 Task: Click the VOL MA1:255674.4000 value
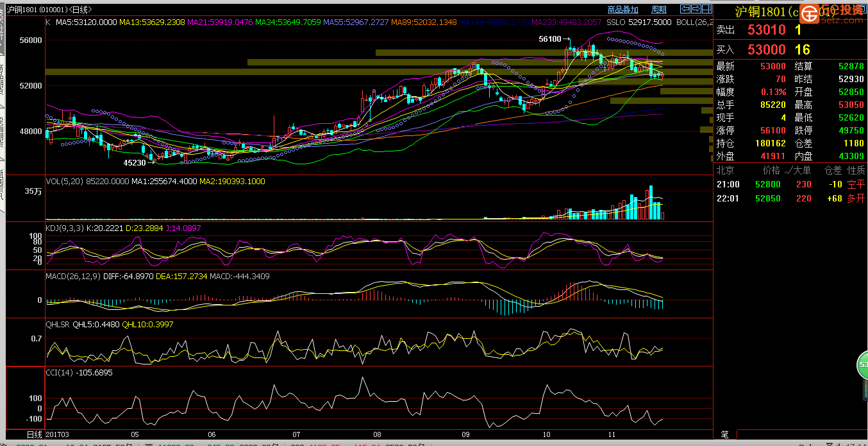pyautogui.click(x=164, y=182)
